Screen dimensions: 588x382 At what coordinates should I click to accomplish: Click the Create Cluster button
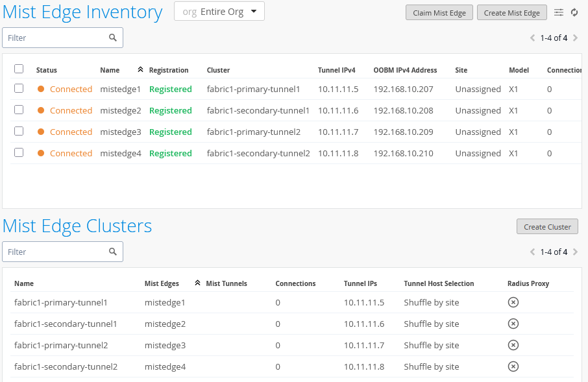click(x=547, y=227)
